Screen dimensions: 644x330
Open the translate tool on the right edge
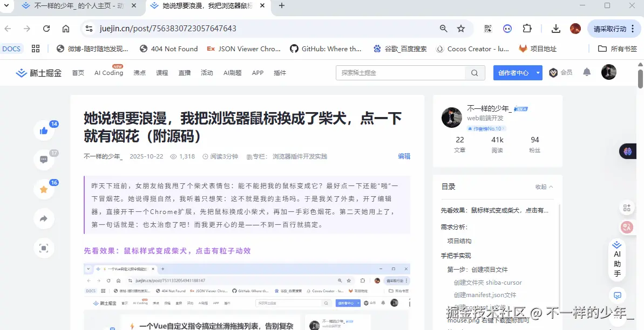pos(627,227)
